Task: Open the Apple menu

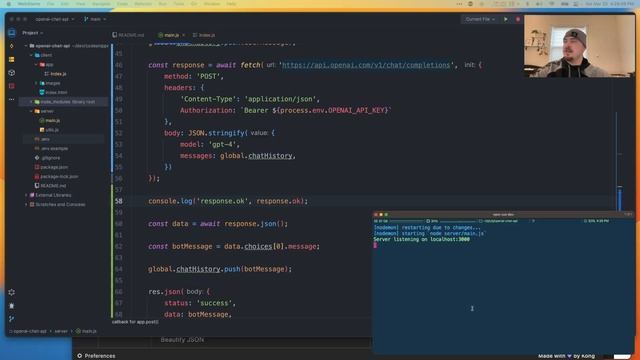Action: click(x=9, y=4)
